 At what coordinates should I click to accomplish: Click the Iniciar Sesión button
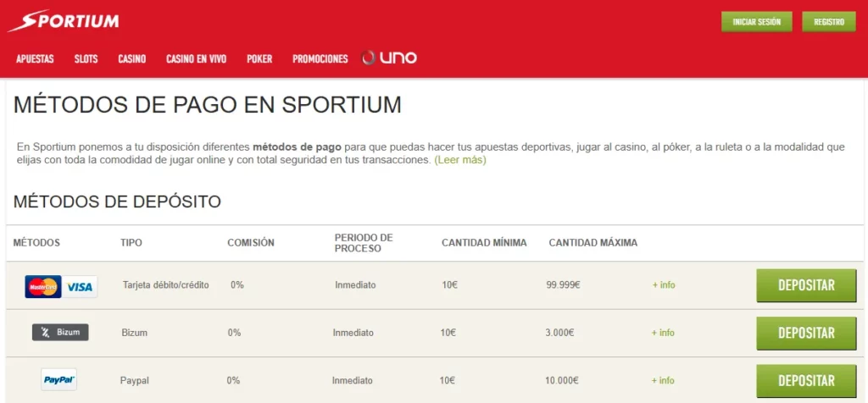point(757,22)
